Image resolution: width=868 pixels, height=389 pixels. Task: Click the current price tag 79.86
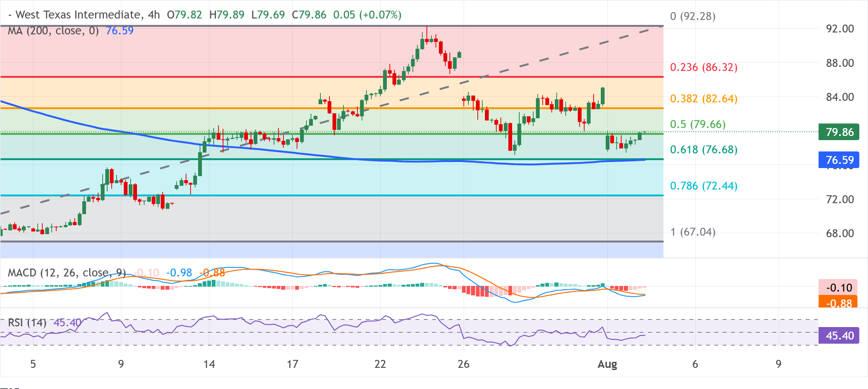(839, 132)
